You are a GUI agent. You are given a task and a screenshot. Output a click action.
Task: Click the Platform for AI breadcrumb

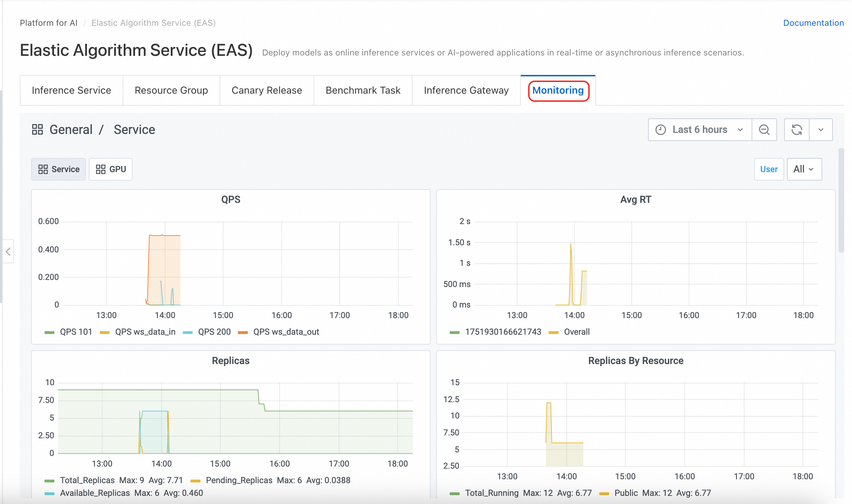pyautogui.click(x=48, y=23)
